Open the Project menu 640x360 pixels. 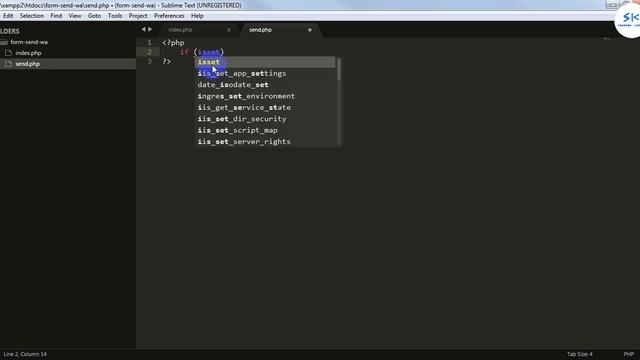click(138, 16)
